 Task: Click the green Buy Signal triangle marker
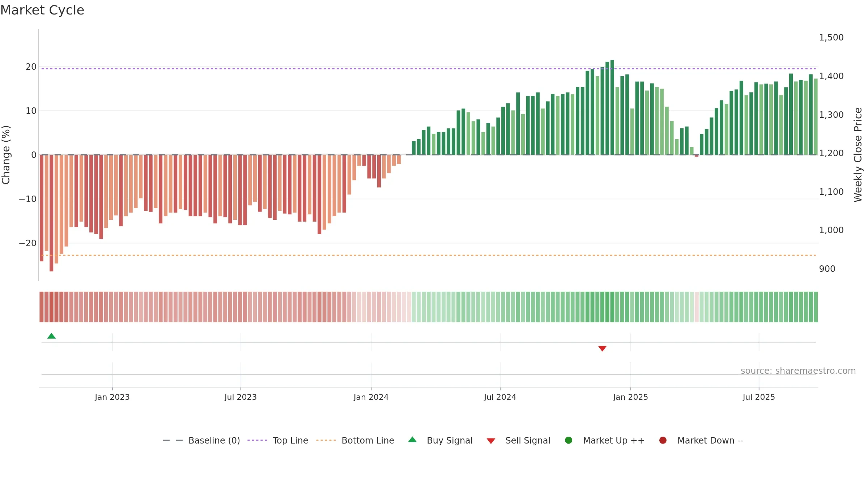point(51,336)
